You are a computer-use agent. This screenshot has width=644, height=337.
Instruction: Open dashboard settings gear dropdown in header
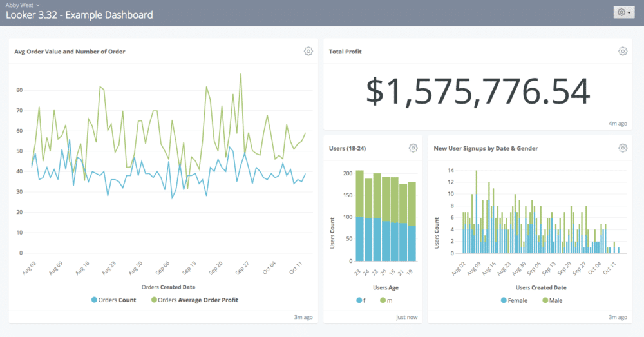coord(625,12)
